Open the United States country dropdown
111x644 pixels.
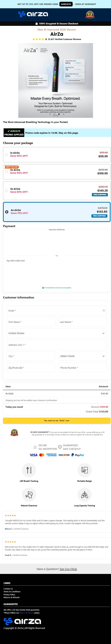(x=57, y=333)
